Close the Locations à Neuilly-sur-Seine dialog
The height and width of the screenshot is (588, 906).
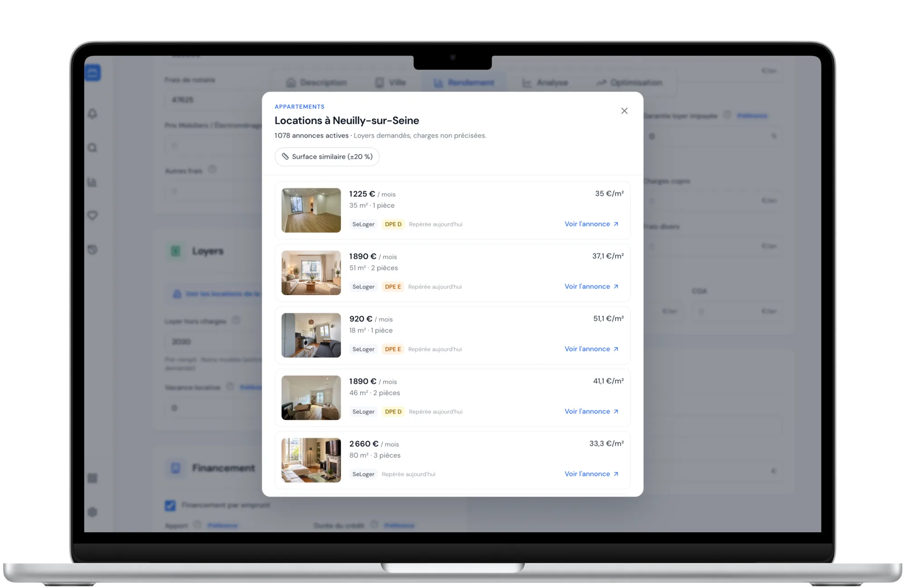624,111
